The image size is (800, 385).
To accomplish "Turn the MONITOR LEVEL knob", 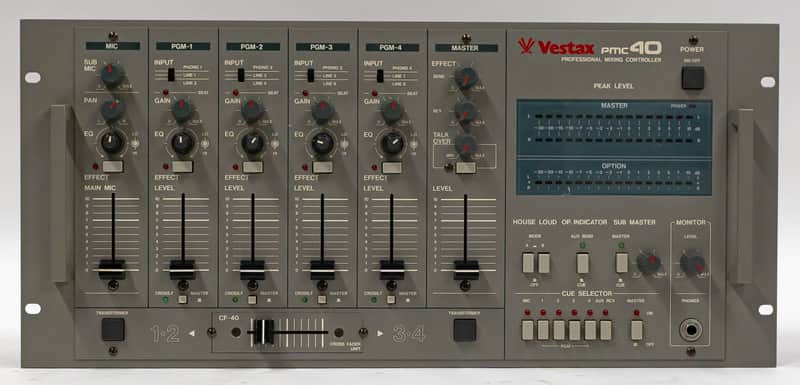I will point(692,263).
